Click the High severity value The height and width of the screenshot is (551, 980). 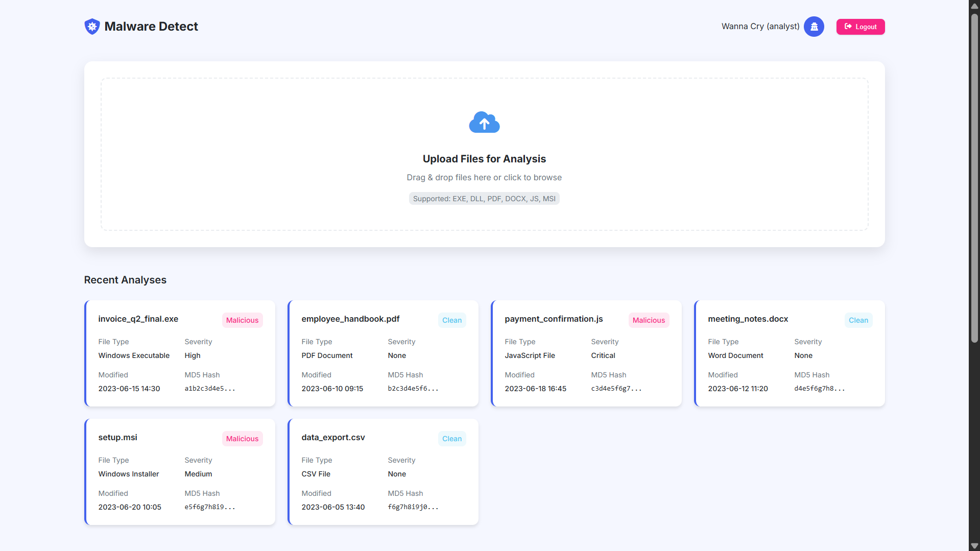193,355
